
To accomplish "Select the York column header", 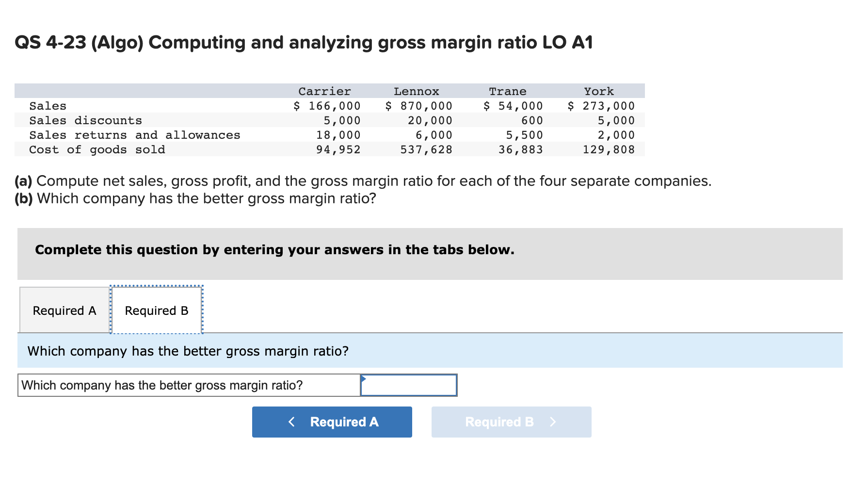I will point(599,91).
